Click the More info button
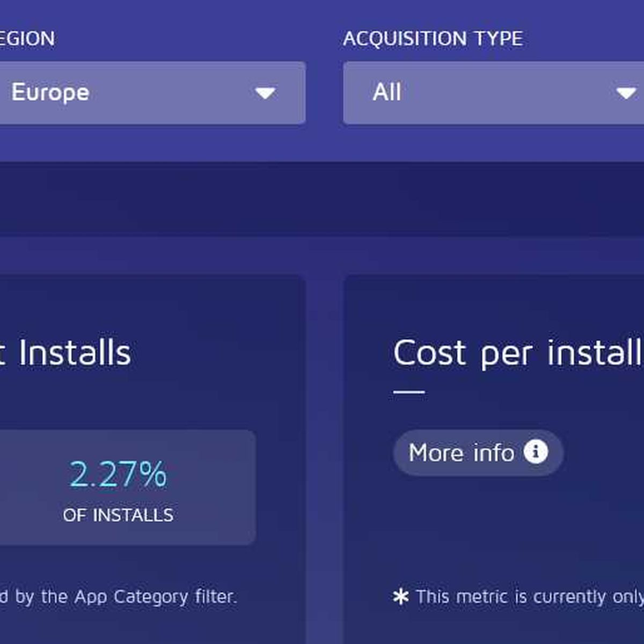644x644 pixels. point(478,452)
